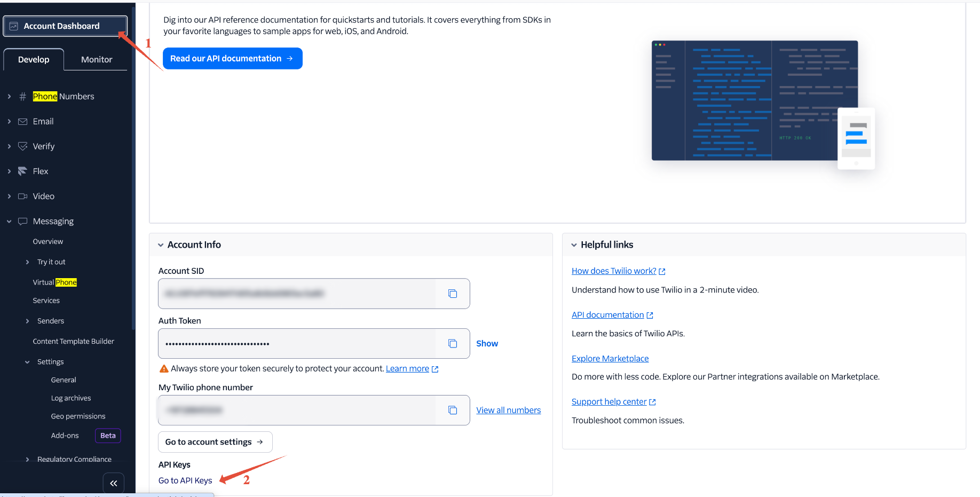980x497 pixels.
Task: Open Support help center link
Action: pos(614,402)
